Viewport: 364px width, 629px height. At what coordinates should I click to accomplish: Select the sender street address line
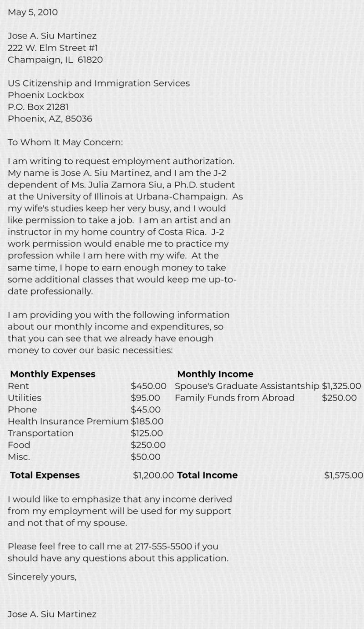53,48
